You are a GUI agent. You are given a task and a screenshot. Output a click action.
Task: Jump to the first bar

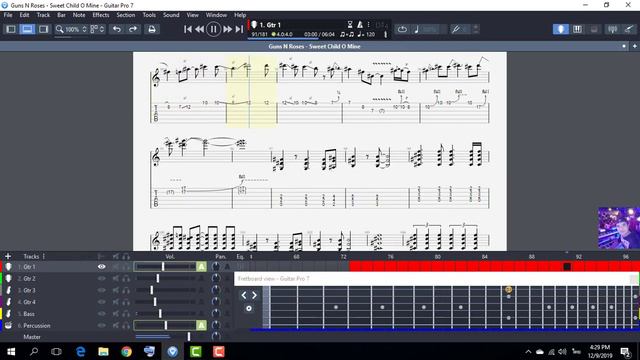[188, 29]
